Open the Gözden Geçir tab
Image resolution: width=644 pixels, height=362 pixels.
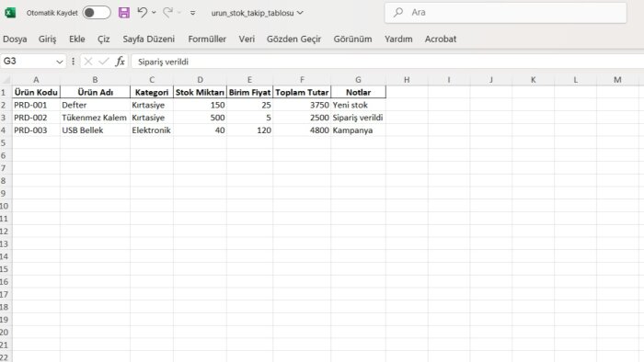293,39
